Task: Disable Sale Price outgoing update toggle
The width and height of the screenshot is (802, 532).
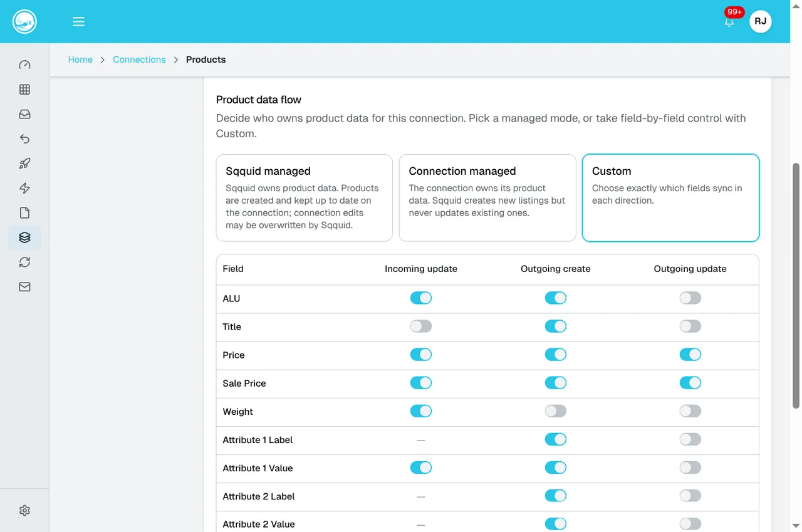Action: pyautogui.click(x=690, y=383)
